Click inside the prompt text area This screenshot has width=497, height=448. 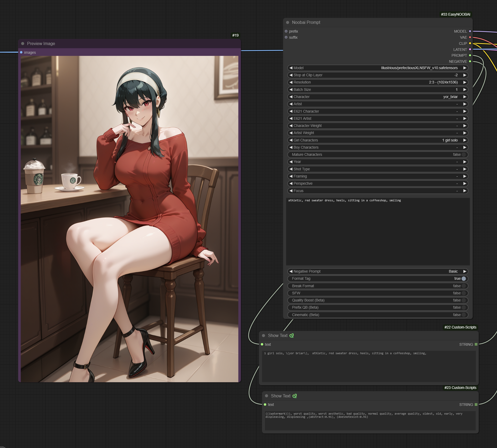pyautogui.click(x=378, y=232)
